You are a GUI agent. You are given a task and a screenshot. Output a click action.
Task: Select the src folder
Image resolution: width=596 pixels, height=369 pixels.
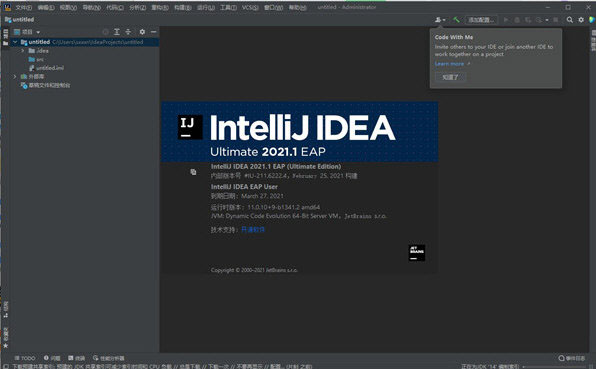(36, 59)
